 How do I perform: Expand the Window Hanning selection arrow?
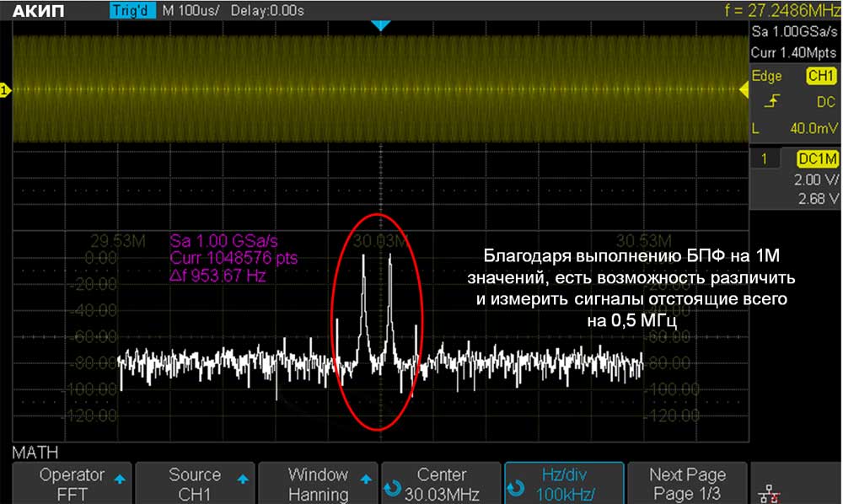(x=365, y=479)
